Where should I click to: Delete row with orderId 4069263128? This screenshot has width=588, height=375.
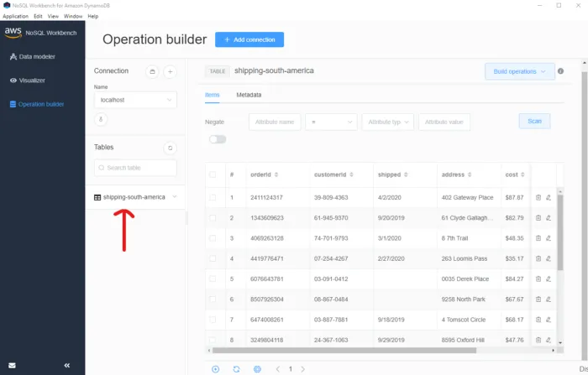tap(538, 238)
